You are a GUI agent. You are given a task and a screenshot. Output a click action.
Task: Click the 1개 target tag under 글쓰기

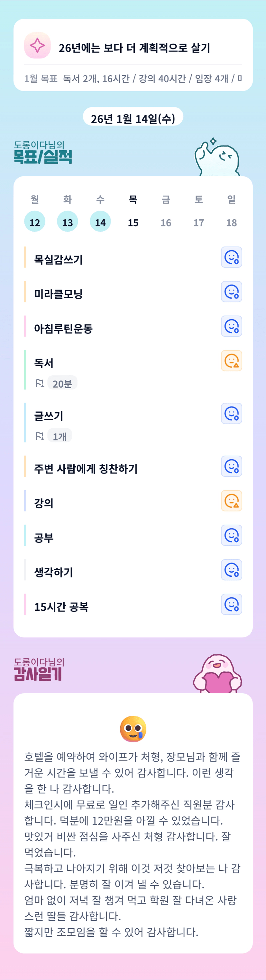[60, 436]
